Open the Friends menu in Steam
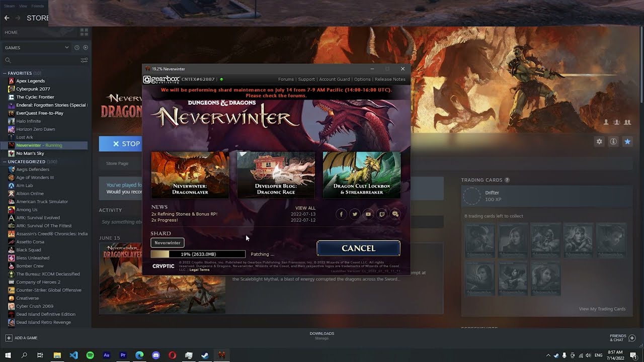 [38, 6]
